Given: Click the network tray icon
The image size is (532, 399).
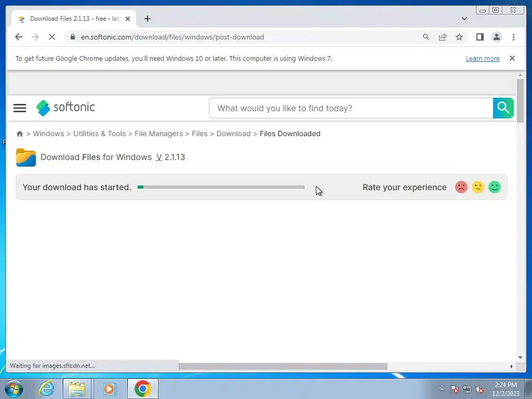Looking at the screenshot, I should (467, 389).
